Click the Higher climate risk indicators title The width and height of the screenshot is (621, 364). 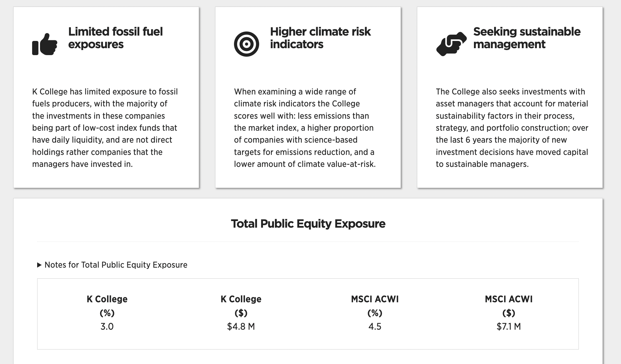tap(320, 38)
